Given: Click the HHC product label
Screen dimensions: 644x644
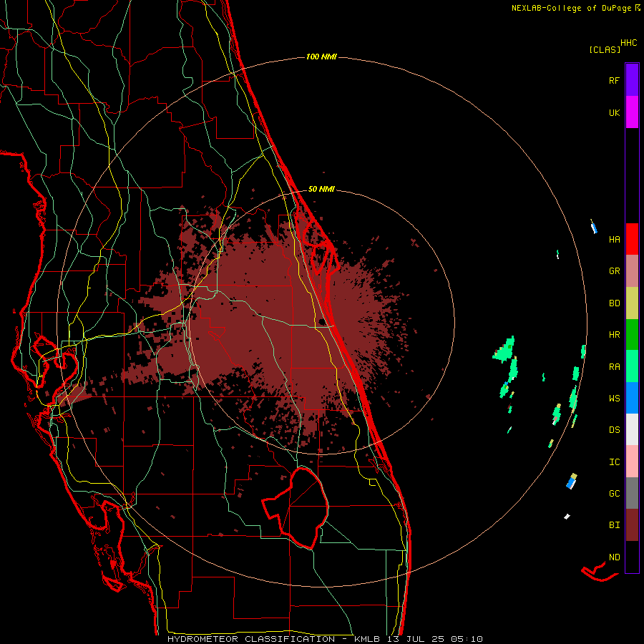Looking at the screenshot, I should [x=628, y=43].
